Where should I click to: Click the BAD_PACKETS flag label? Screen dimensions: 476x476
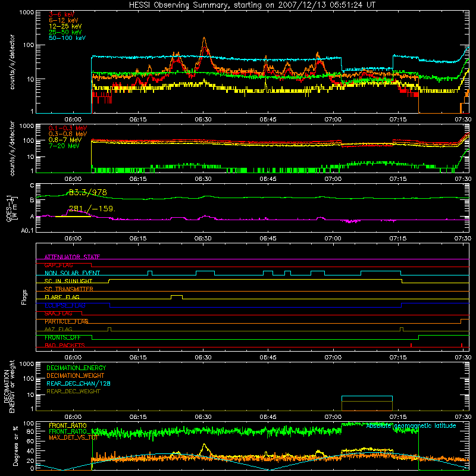[x=65, y=345]
